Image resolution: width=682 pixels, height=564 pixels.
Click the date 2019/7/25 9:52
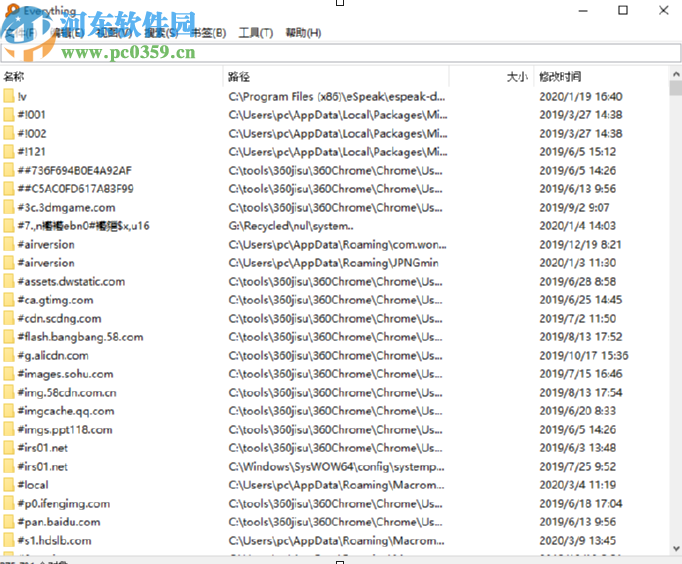[578, 467]
